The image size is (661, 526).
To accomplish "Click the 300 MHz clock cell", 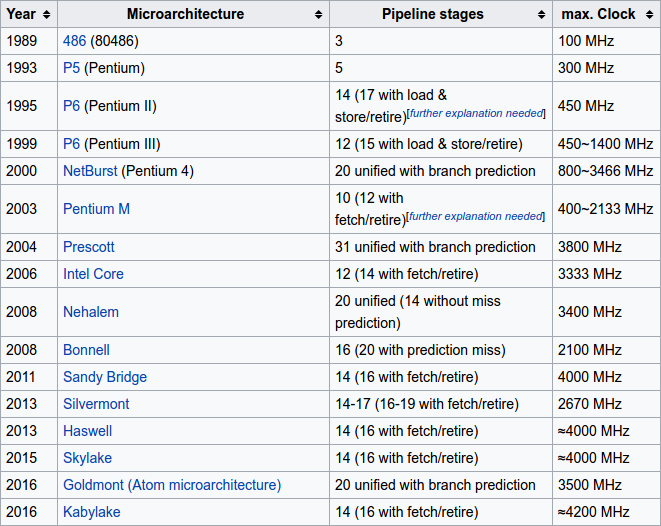I will (x=606, y=68).
